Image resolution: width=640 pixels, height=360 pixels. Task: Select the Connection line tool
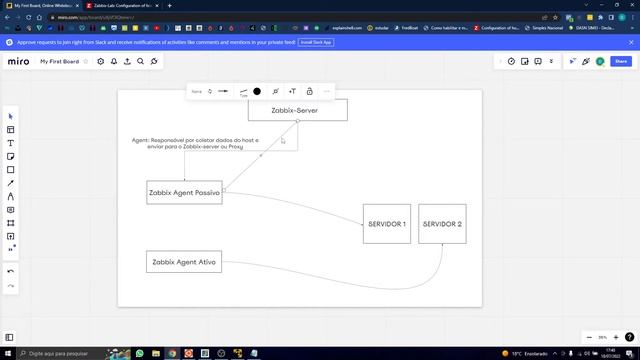point(11,183)
